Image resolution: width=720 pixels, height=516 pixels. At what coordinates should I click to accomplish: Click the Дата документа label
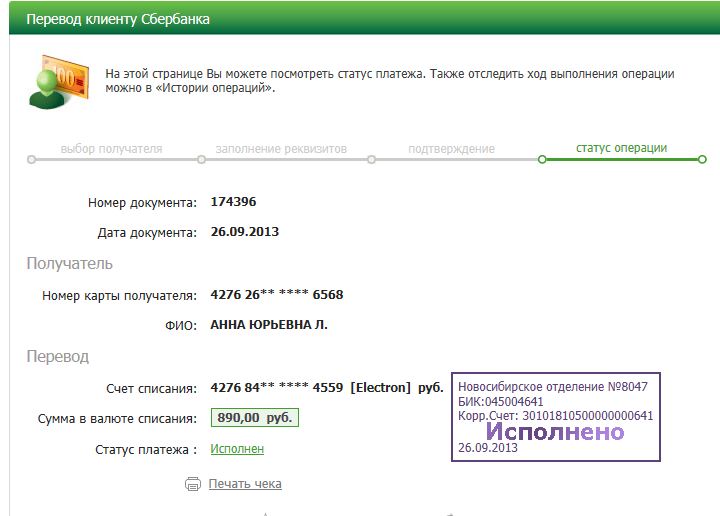[x=147, y=233]
